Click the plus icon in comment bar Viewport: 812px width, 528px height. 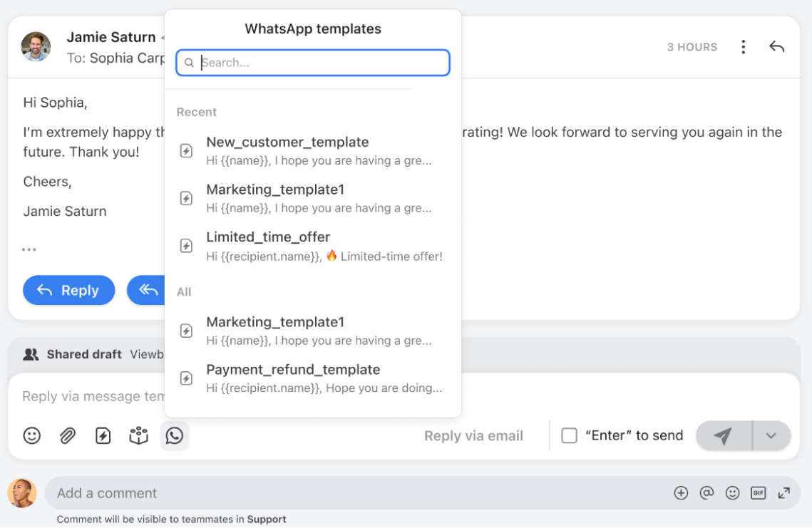click(x=681, y=493)
